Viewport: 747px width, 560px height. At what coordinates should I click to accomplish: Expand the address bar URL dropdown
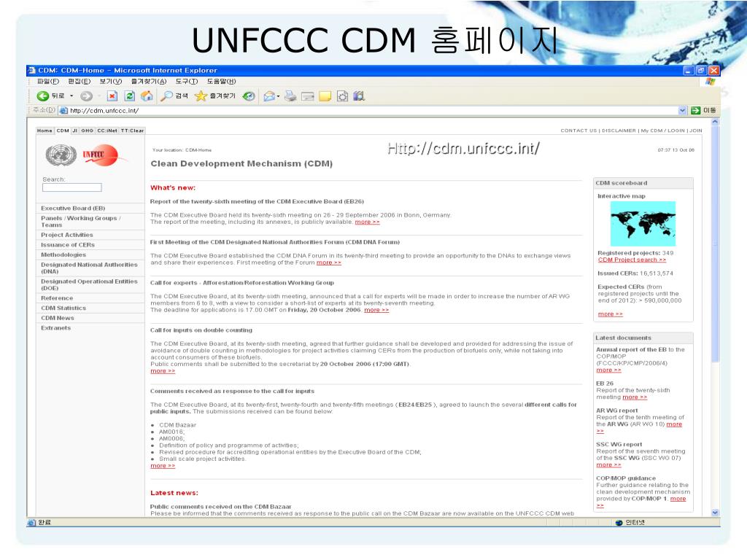(x=682, y=111)
